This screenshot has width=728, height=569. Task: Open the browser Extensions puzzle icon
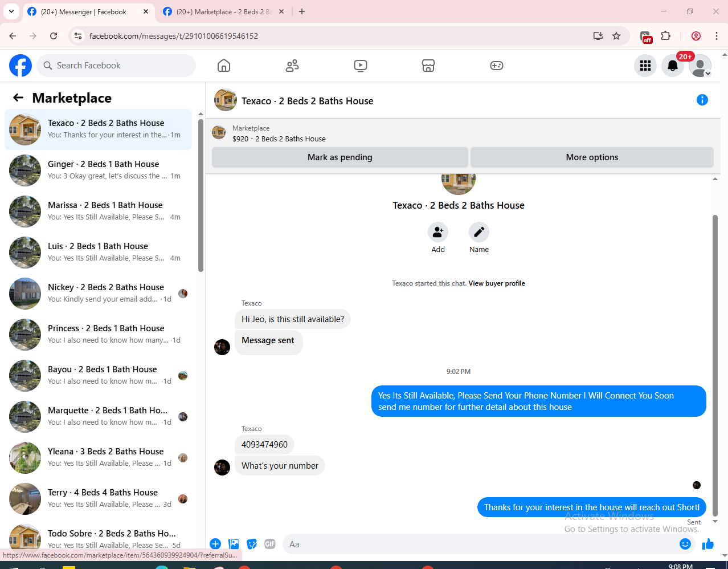666,36
